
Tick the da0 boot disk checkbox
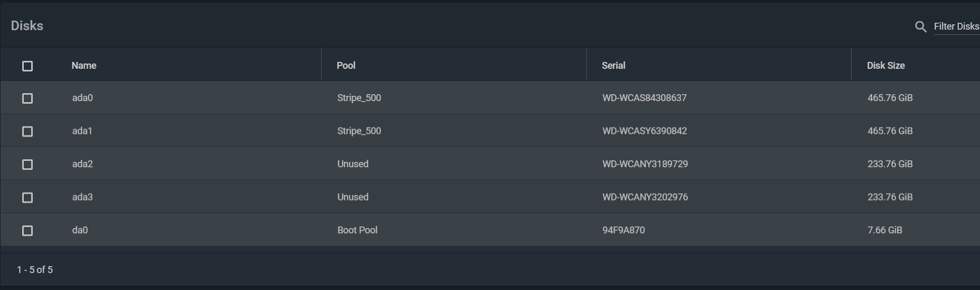tap(27, 231)
